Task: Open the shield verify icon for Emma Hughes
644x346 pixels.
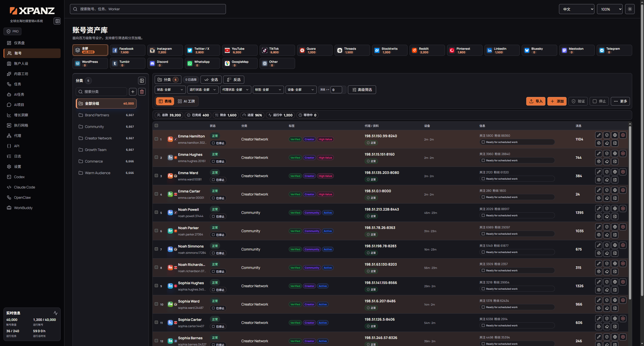Action: 607,154
